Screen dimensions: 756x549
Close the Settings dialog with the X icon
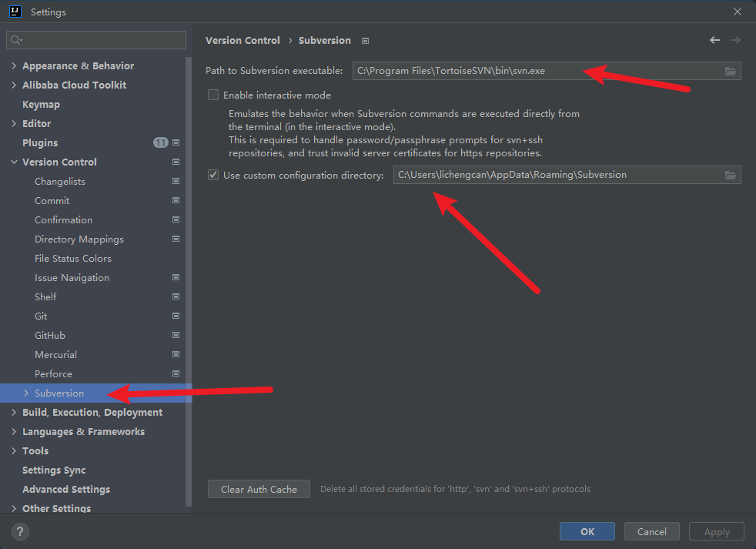pos(738,12)
